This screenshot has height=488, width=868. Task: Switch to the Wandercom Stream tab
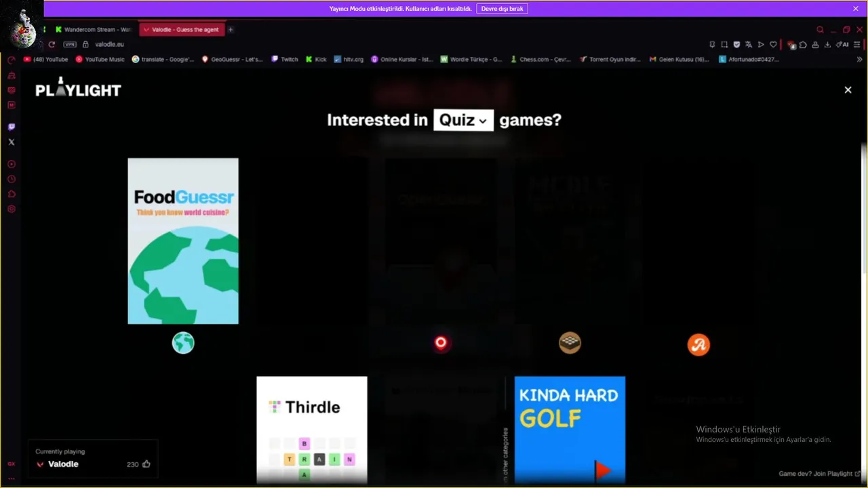tap(93, 30)
